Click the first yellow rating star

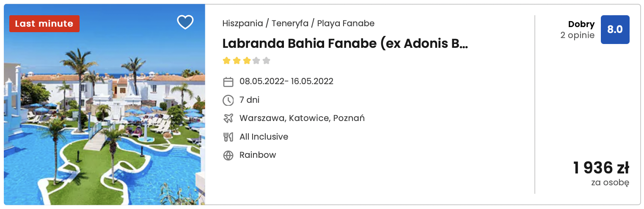click(226, 60)
